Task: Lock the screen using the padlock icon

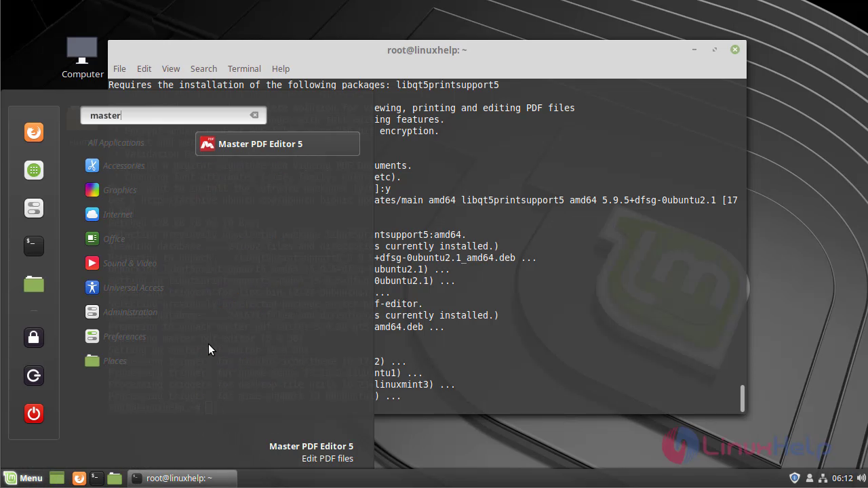Action: pos(34,338)
